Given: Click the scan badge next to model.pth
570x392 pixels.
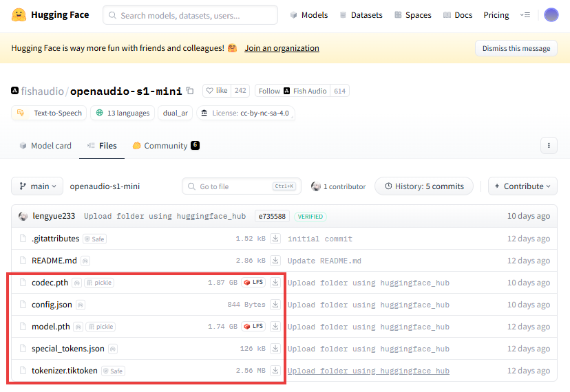Looking at the screenshot, I should point(78,327).
